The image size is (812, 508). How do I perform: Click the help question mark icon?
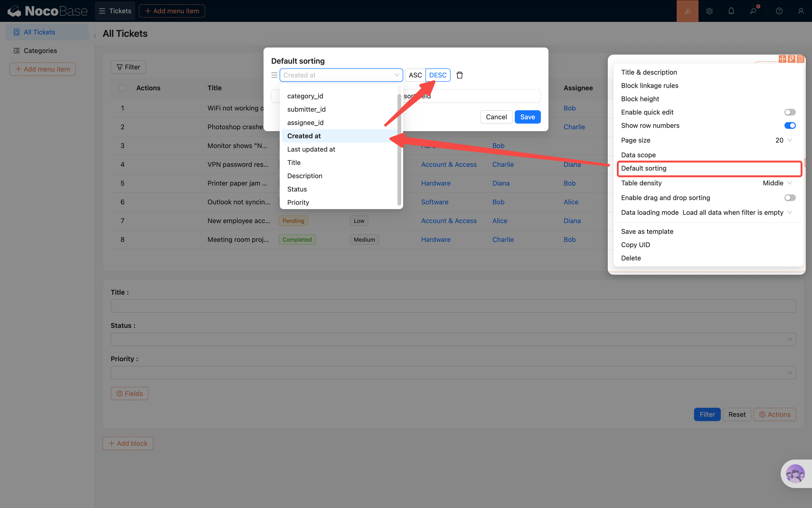click(x=779, y=11)
